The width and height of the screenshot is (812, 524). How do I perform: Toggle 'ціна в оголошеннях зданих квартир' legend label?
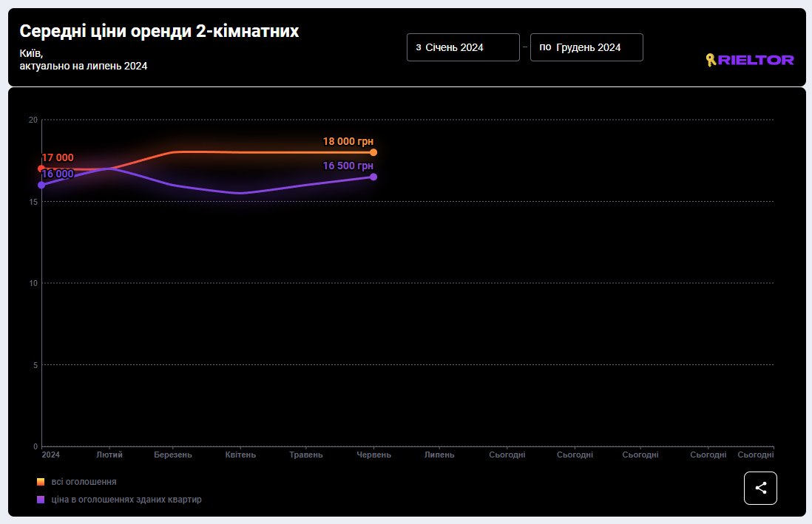point(126,500)
